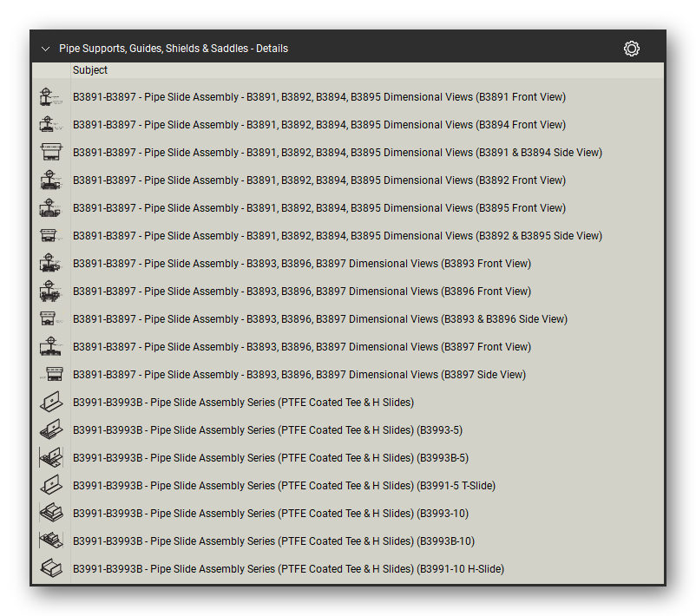696x616 pixels.
Task: Open the PTFE Coated Tee & H Slides row without model suffix
Action: pos(243,402)
